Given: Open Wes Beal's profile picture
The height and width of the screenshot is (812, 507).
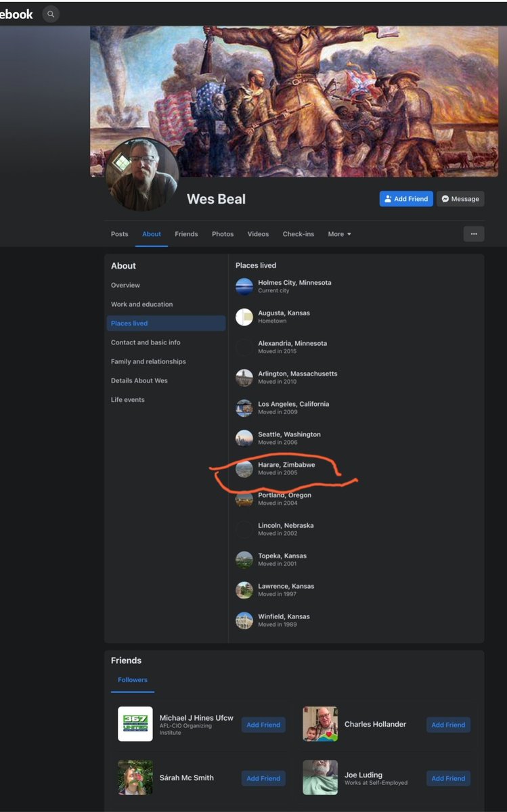Looking at the screenshot, I should tap(142, 175).
